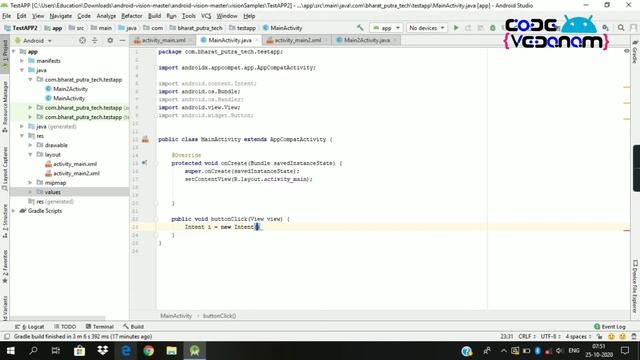640x360 pixels.
Task: Open the Navigate menu
Action: pos(60,16)
